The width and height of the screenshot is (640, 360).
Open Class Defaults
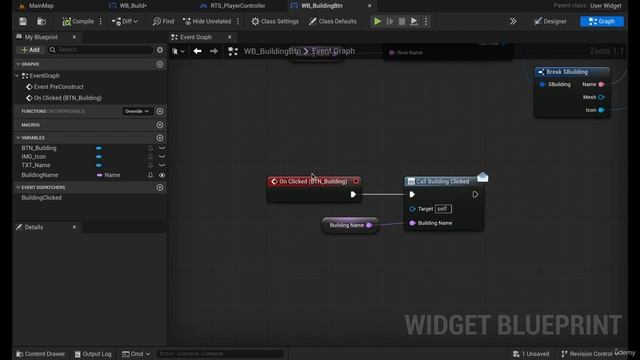coord(333,21)
